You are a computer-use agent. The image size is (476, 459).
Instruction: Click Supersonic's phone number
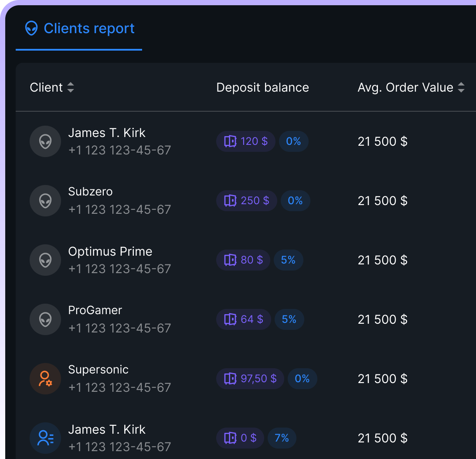[x=119, y=387]
